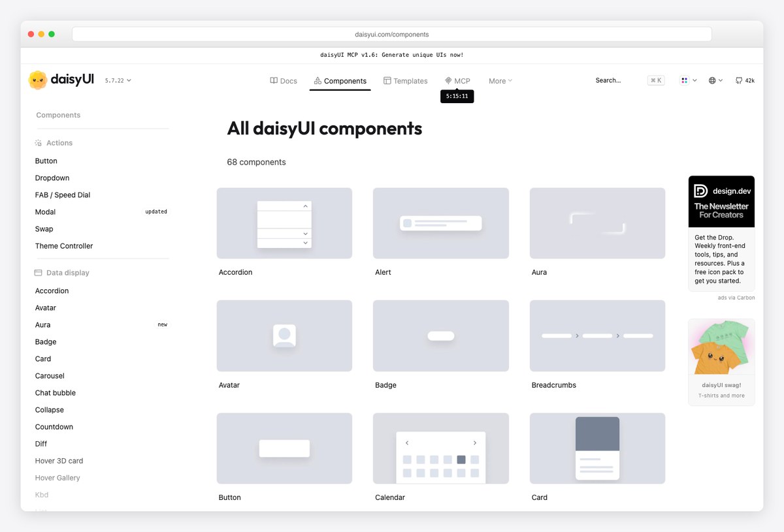
Task: Click the Accordion component thumbnail
Action: [284, 223]
